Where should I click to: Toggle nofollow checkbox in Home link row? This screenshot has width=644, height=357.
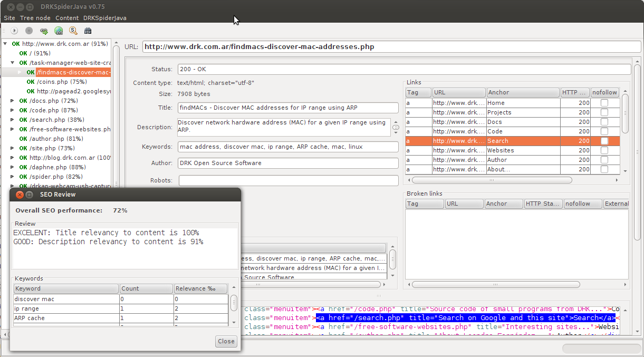pos(604,103)
